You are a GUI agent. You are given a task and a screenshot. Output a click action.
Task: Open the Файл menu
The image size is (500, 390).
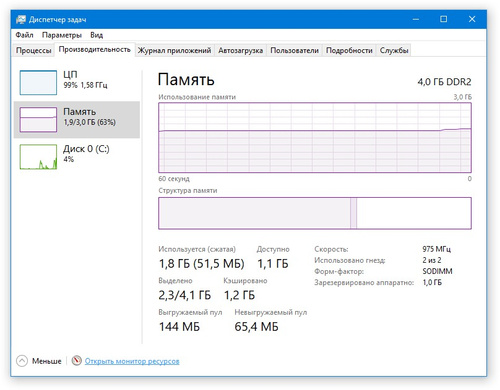[x=24, y=35]
